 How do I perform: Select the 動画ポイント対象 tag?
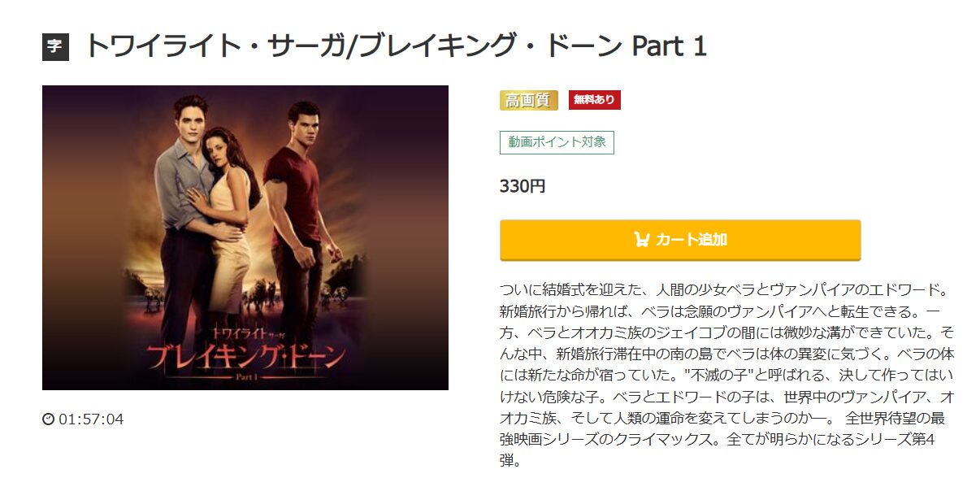click(x=557, y=142)
